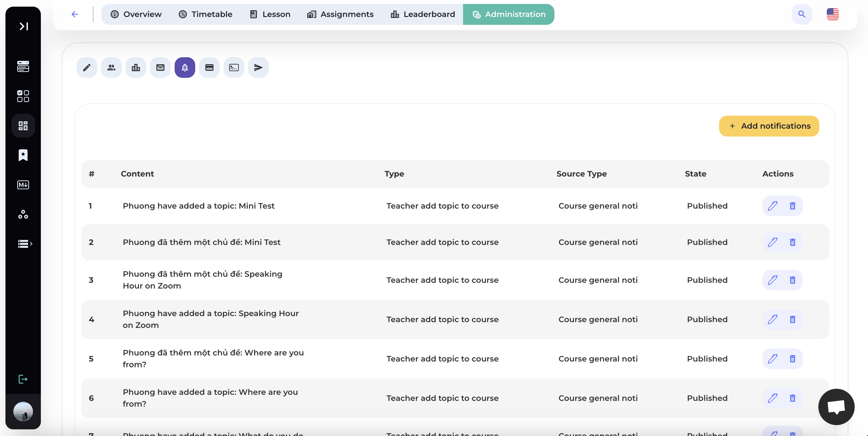Switch to the Assignments tab
Viewport: 868px width, 436px height.
(340, 14)
